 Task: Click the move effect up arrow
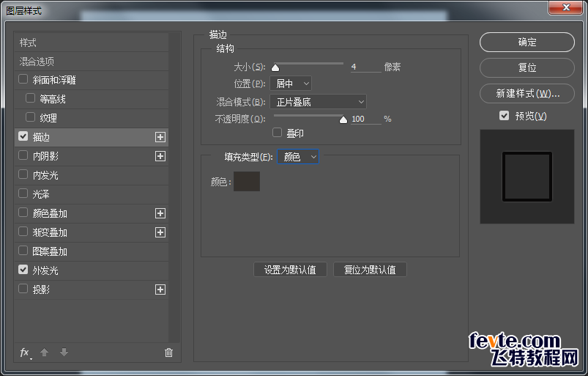tap(44, 352)
